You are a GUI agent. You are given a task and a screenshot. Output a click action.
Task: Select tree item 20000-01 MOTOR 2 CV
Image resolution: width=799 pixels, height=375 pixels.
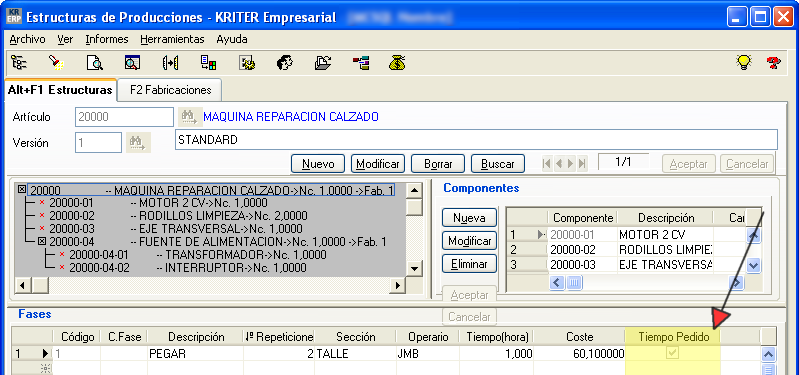tap(158, 203)
